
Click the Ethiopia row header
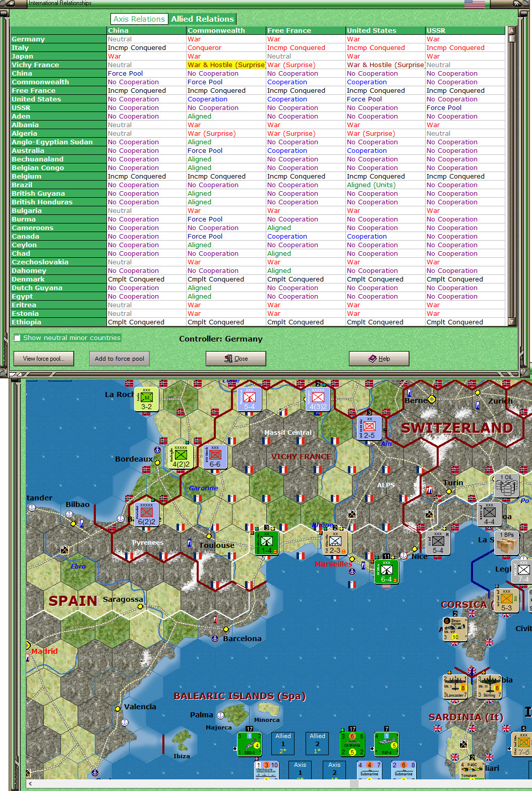[58, 322]
